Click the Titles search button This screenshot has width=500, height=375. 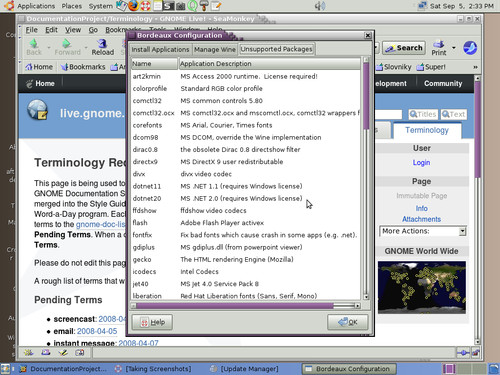(x=423, y=114)
